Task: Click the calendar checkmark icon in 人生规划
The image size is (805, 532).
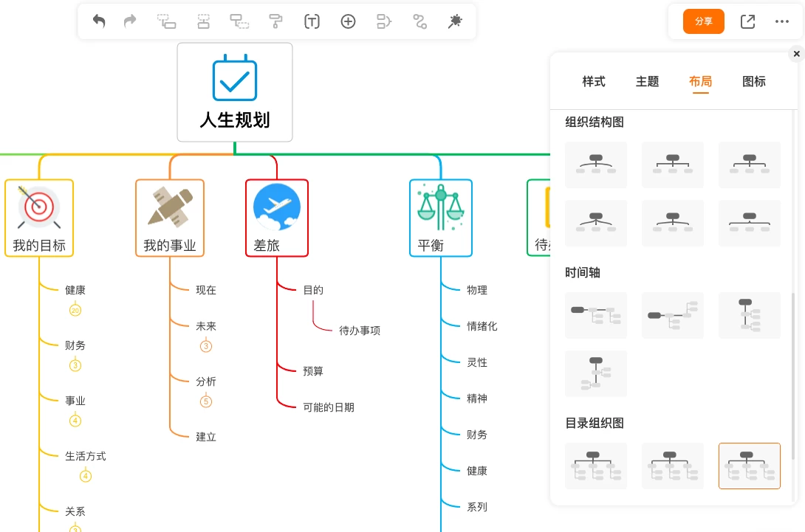Action: 235,77
